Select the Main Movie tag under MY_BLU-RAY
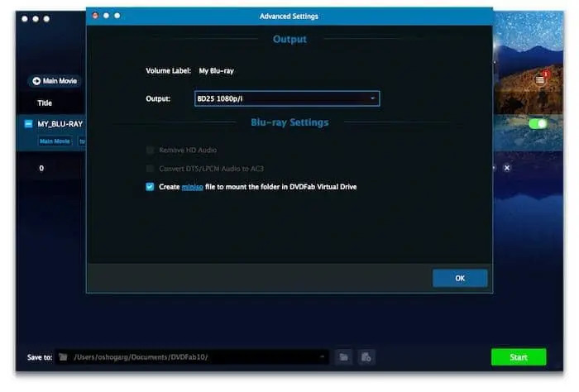The height and width of the screenshot is (392, 579). [x=55, y=141]
